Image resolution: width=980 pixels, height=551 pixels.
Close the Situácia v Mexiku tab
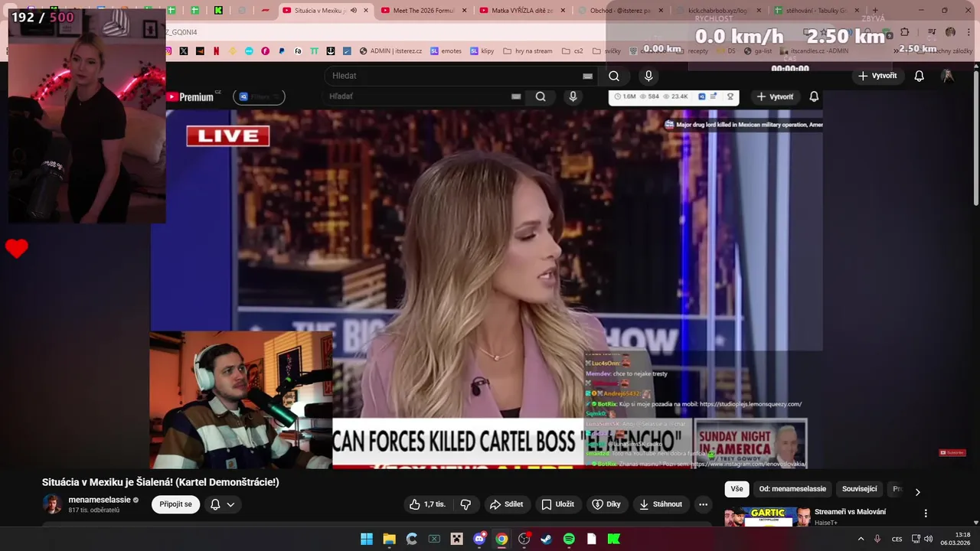(366, 11)
